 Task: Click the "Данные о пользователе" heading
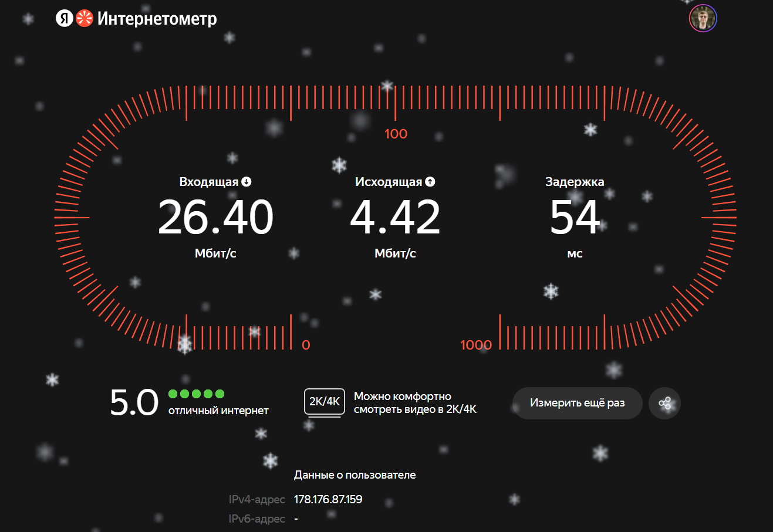click(355, 475)
